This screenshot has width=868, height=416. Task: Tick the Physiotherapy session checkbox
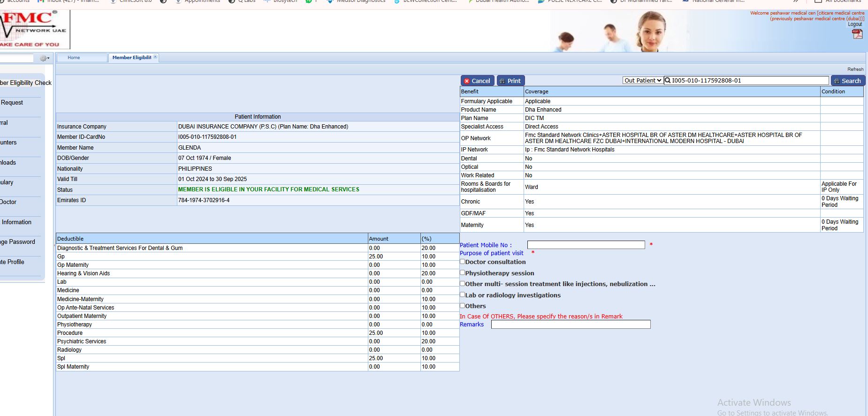tap(463, 272)
